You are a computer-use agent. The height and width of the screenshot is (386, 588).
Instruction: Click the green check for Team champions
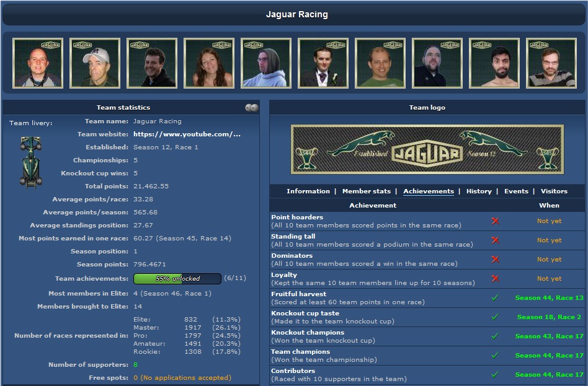coord(495,355)
